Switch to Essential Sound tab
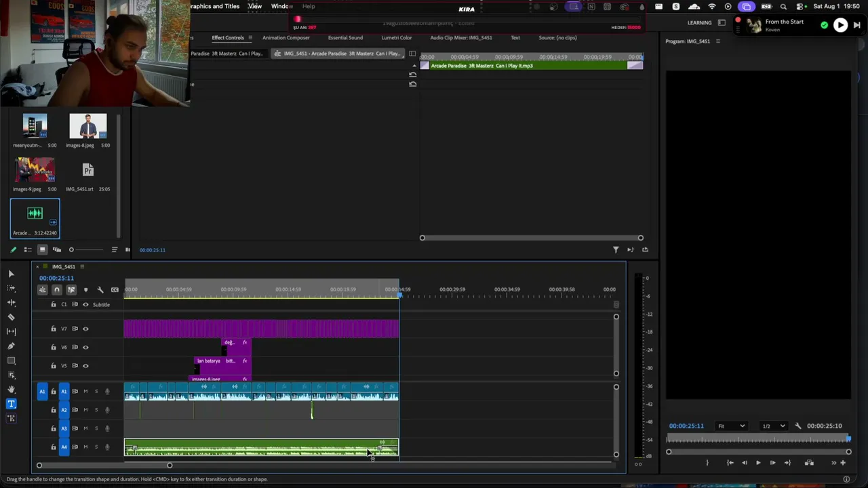Screen dimensions: 868x488 [345, 38]
